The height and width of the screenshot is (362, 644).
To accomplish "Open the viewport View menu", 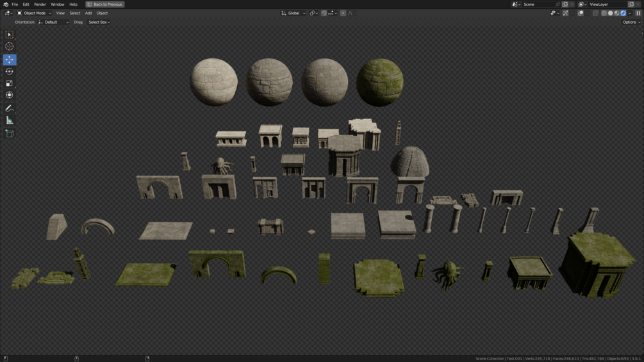I will click(60, 13).
